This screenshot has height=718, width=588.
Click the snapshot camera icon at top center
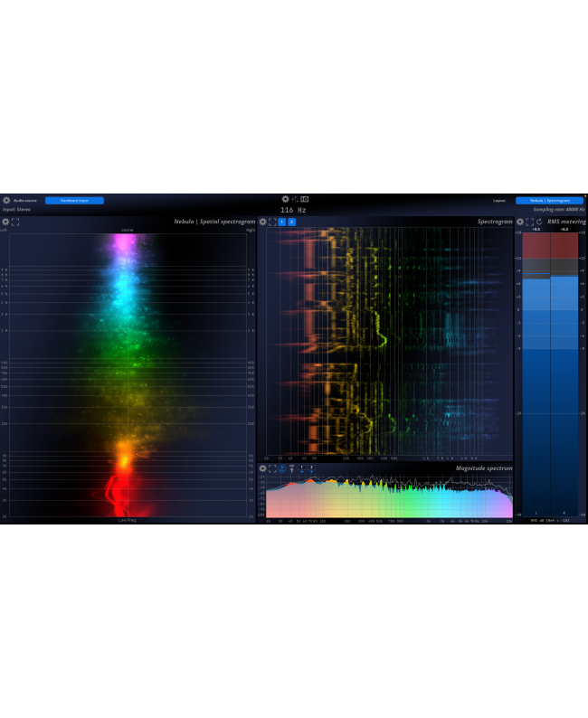point(305,199)
